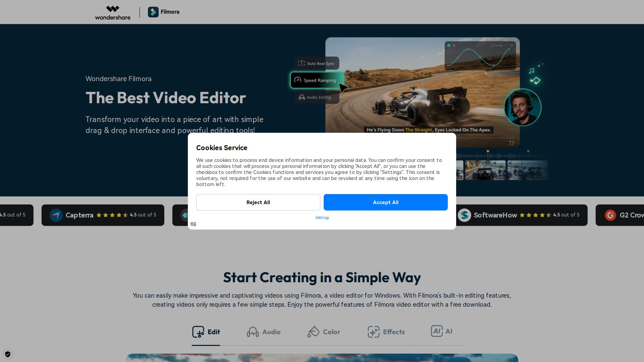Open the cookie Settings link
The width and height of the screenshot is (644, 362).
(322, 218)
